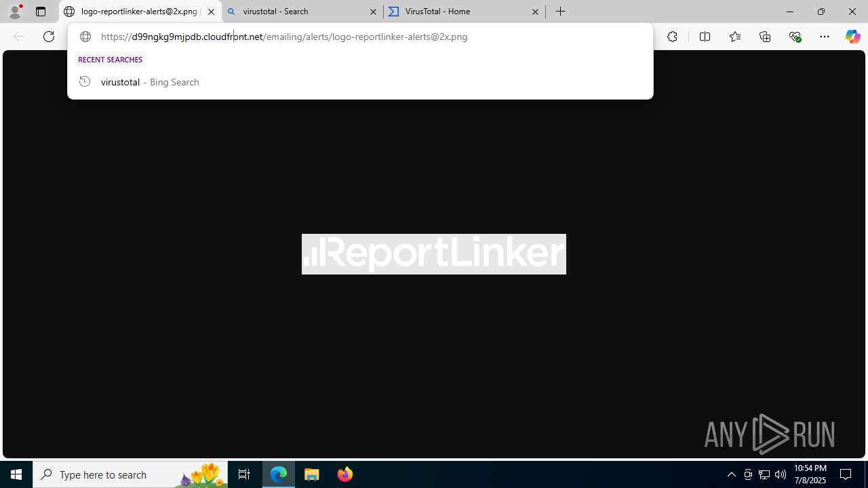868x488 pixels.
Task: Show hidden system tray icons
Action: click(731, 474)
